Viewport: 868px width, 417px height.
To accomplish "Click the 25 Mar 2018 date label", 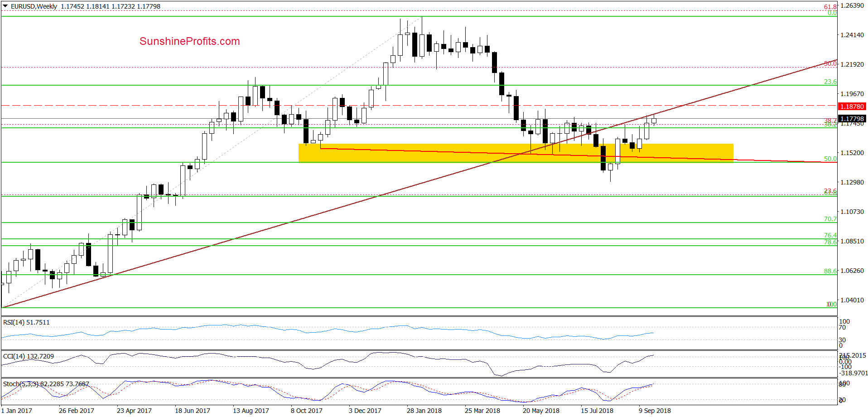I will point(482,411).
